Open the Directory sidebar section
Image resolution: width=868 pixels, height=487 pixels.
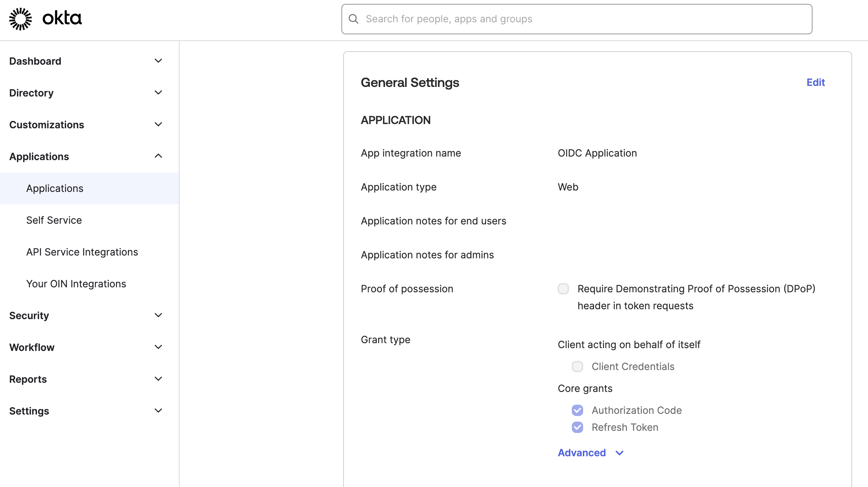click(x=31, y=93)
